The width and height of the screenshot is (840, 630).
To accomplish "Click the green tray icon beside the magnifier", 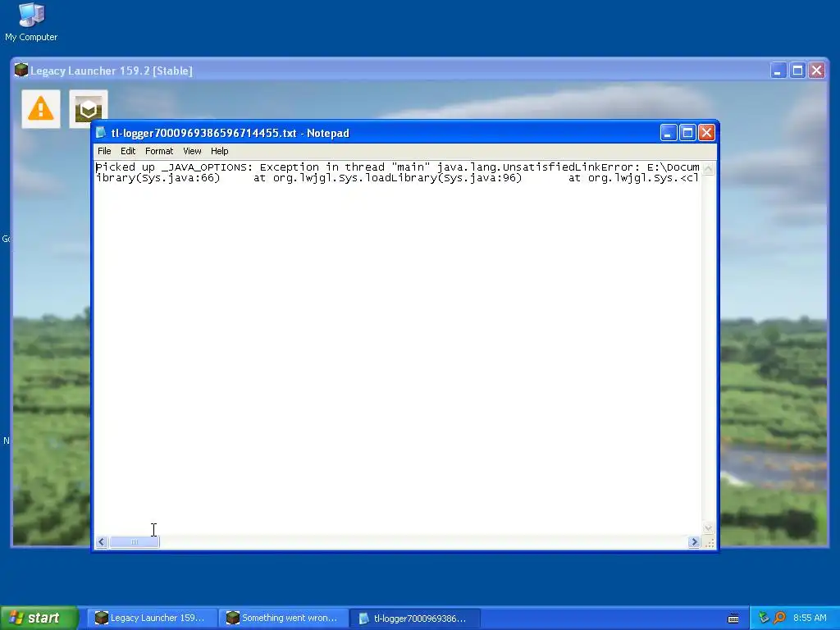I will tap(764, 618).
